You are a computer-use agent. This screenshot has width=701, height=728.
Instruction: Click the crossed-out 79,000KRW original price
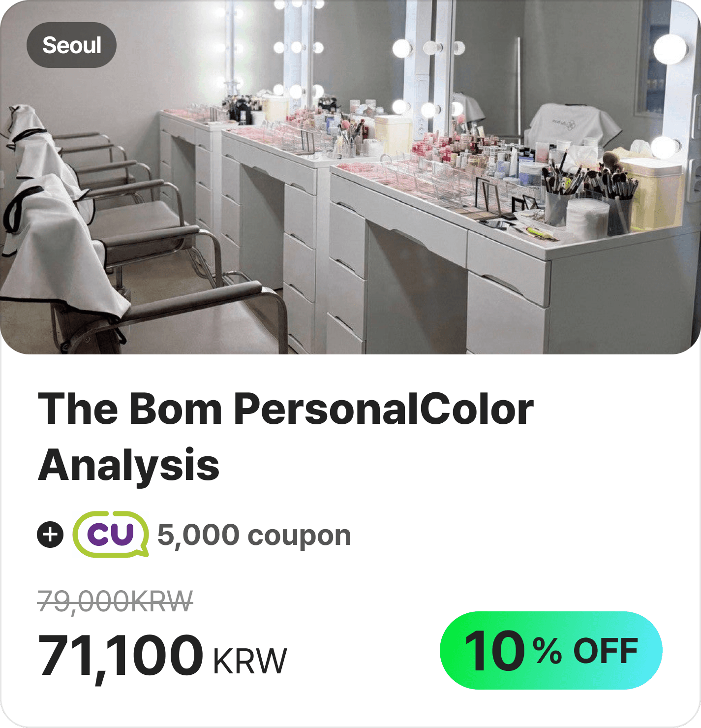point(116,601)
